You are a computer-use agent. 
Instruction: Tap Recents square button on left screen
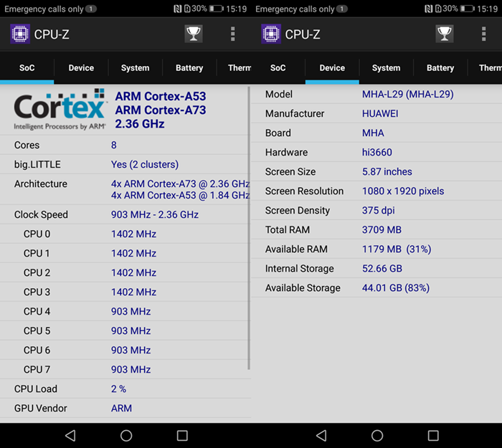[182, 436]
